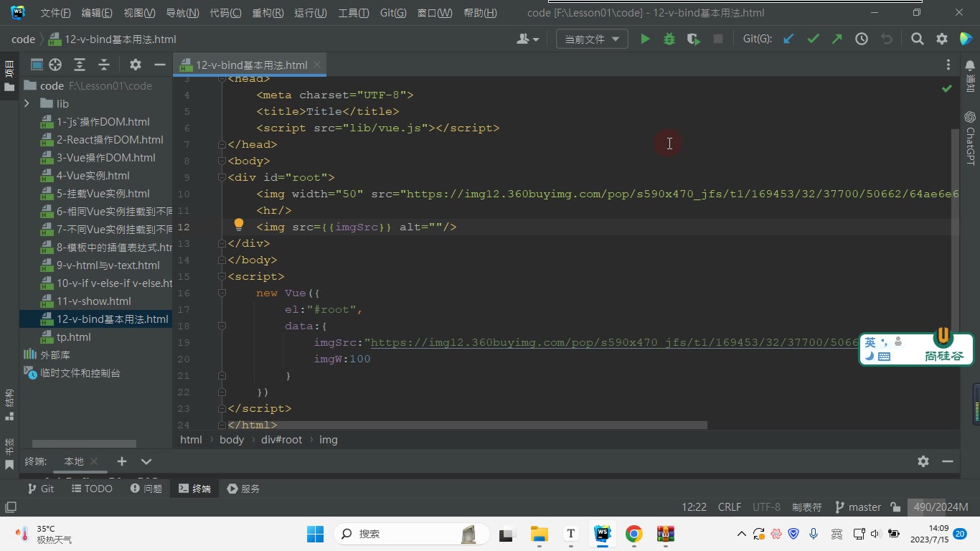
Task: Start debugging with the bug icon
Action: (x=669, y=39)
